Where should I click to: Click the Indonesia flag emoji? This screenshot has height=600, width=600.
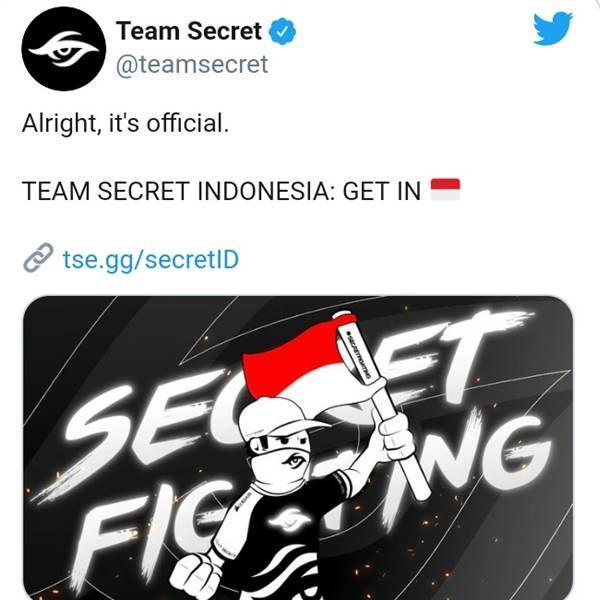pyautogui.click(x=445, y=189)
